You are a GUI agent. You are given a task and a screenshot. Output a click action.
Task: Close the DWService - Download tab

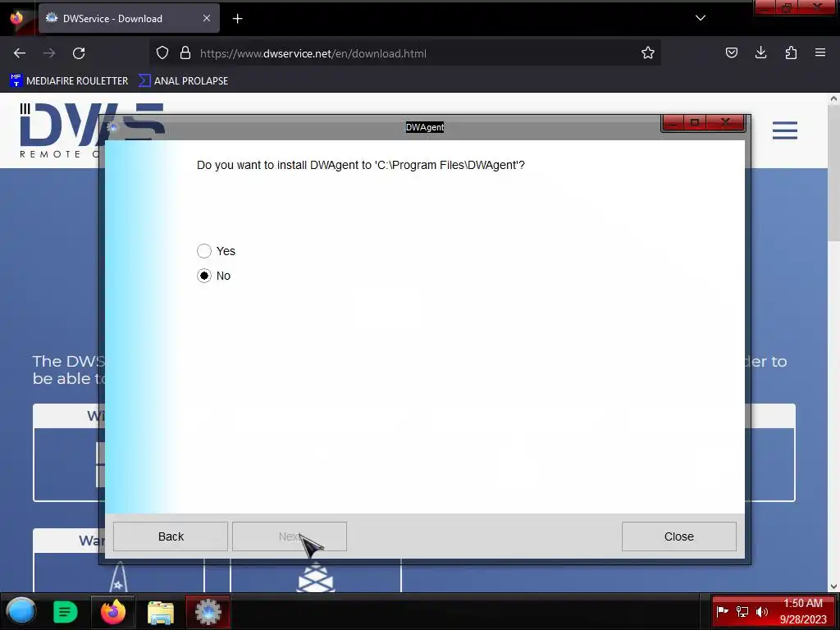207,18
